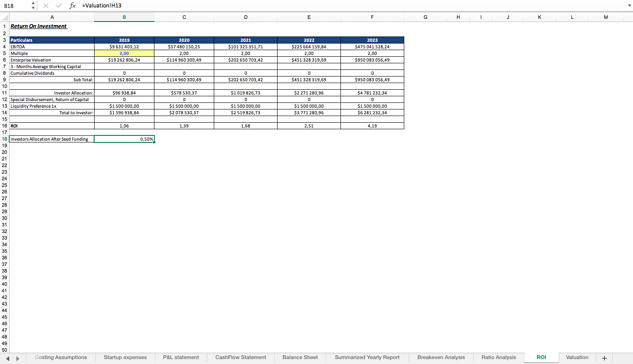Switch to Balance Sheet tab

click(x=300, y=357)
